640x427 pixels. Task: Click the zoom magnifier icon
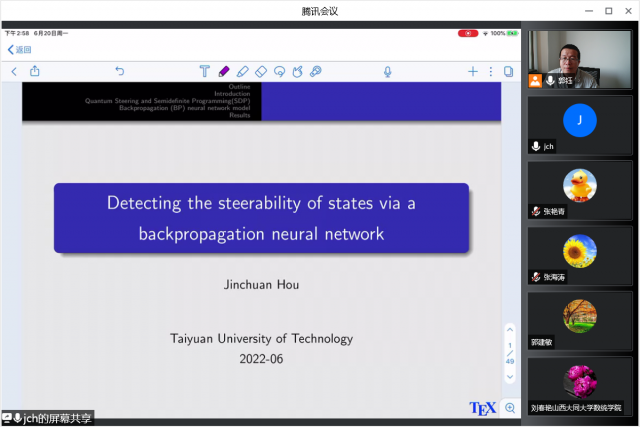pos(510,408)
